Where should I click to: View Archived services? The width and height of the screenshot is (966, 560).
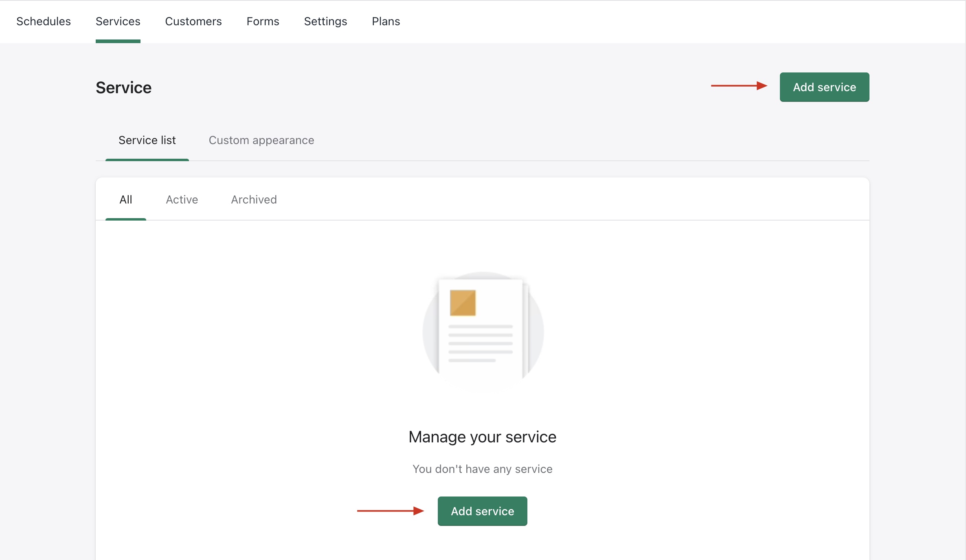254,200
